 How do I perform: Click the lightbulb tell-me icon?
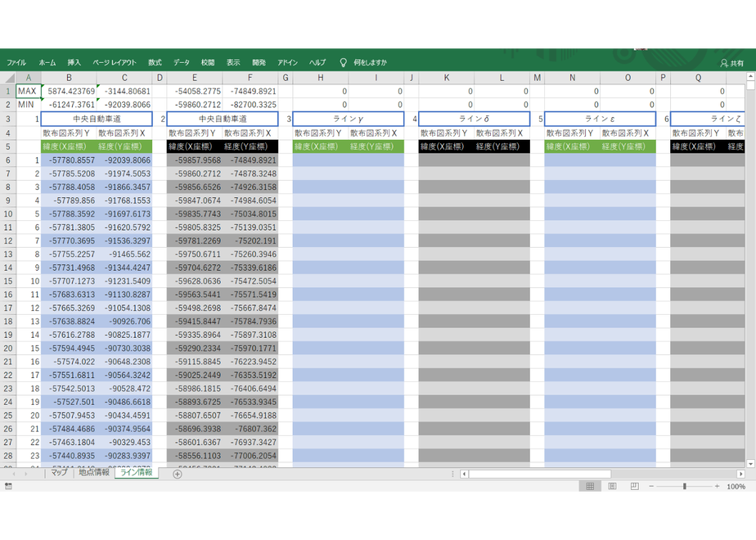coord(344,63)
